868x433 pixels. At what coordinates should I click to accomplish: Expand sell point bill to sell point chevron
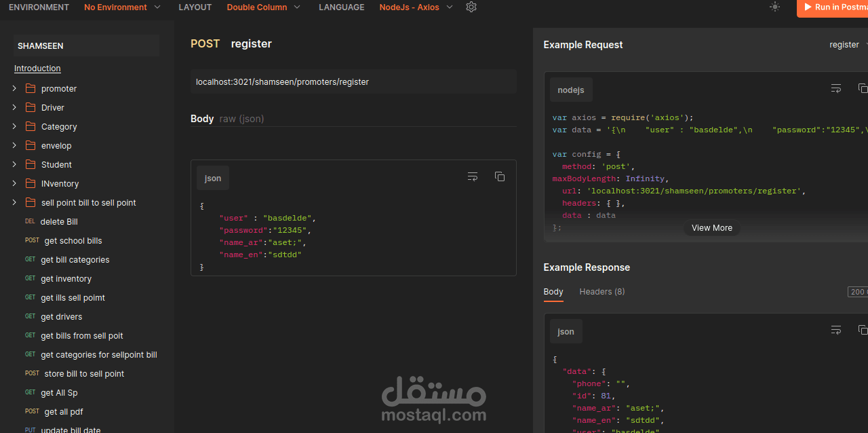coord(14,202)
